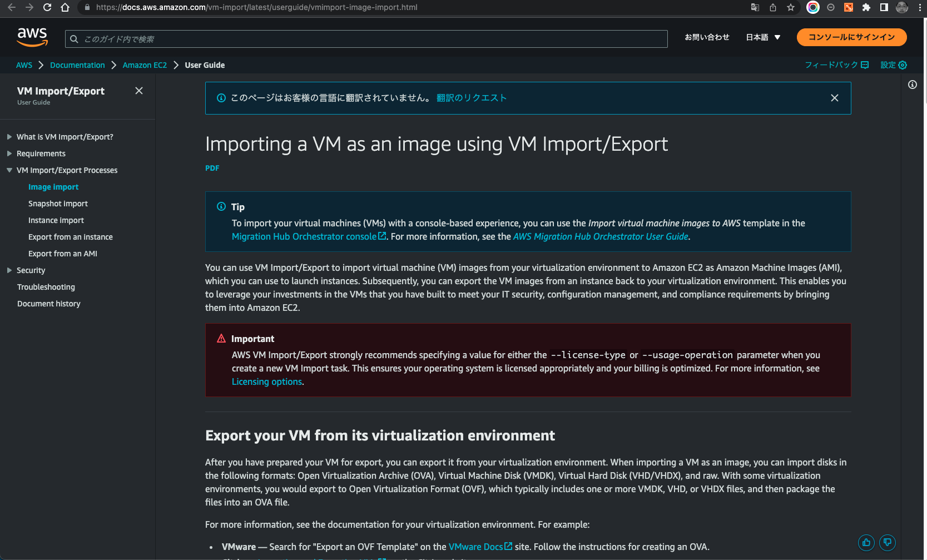Click the thumbs up feedback icon

(866, 542)
